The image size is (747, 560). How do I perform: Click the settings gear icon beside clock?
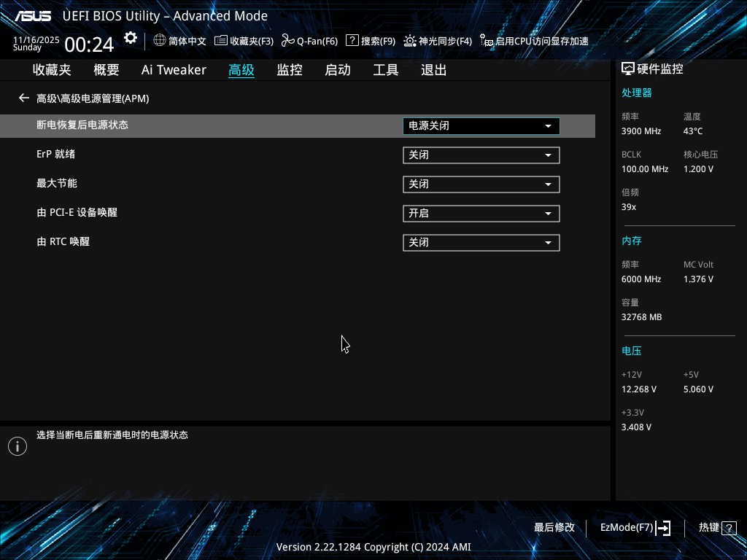(x=131, y=39)
